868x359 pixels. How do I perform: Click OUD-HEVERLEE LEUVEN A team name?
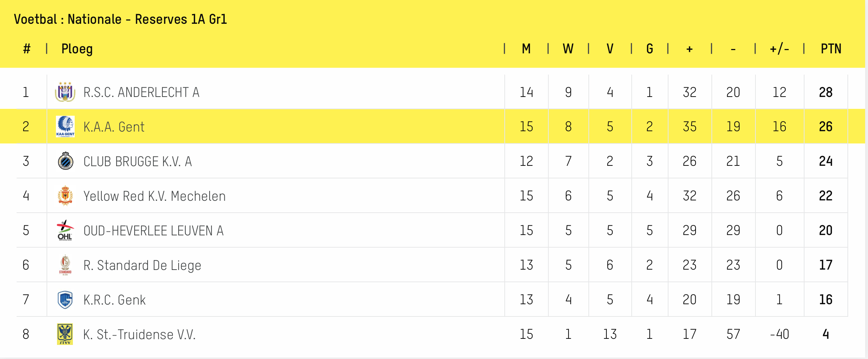pyautogui.click(x=154, y=231)
